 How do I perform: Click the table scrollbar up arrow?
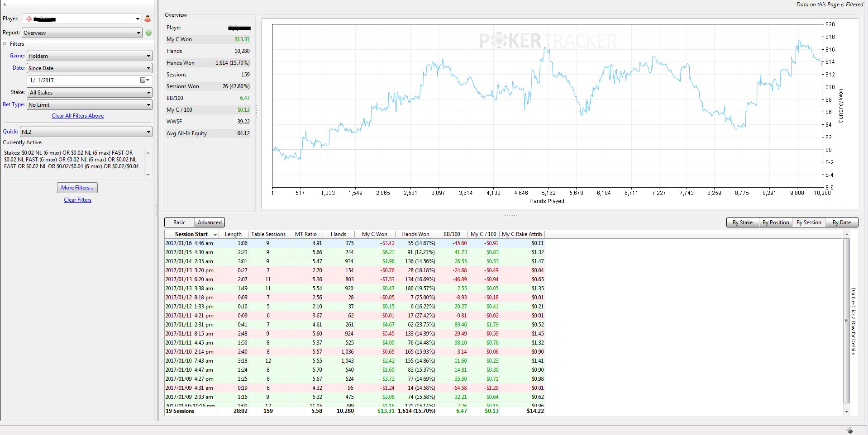tap(847, 235)
